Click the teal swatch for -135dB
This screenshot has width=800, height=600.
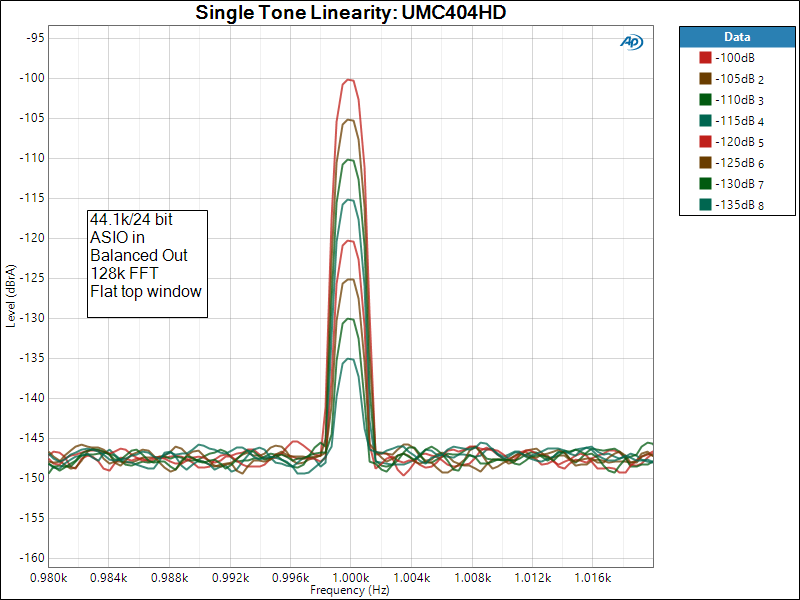(705, 205)
